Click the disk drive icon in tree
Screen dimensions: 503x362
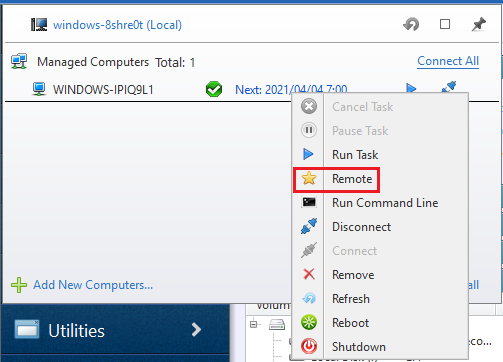click(x=277, y=324)
